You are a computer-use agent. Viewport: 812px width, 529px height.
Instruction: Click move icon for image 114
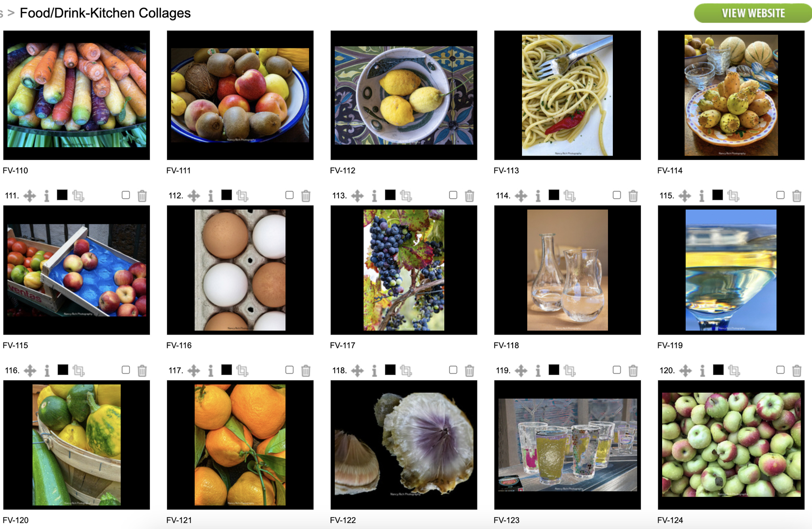tap(521, 196)
